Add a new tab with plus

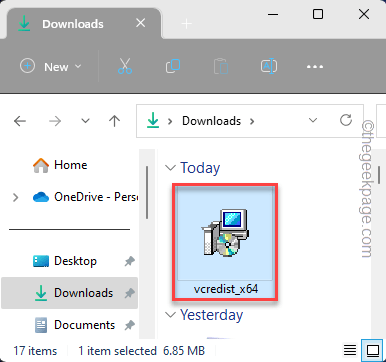tap(186, 24)
